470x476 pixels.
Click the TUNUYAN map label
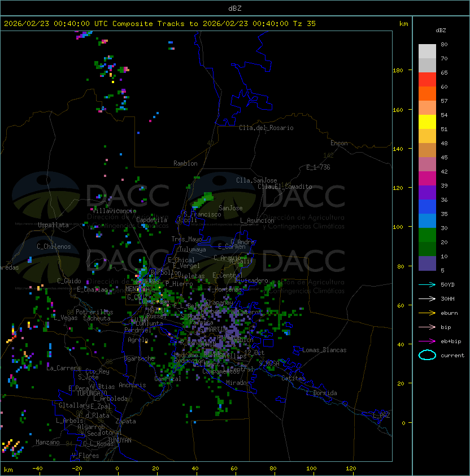[x=119, y=440]
